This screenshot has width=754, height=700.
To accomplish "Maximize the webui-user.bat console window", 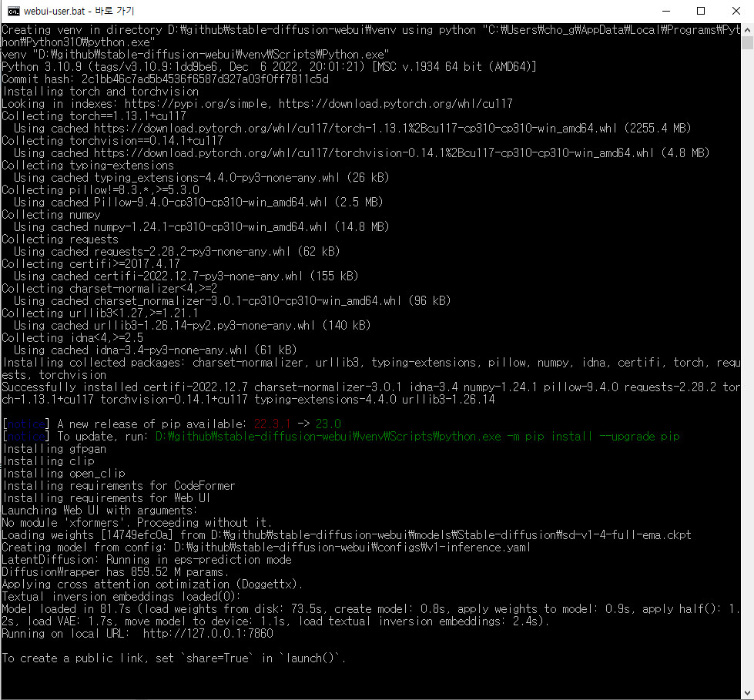I will (x=701, y=11).
